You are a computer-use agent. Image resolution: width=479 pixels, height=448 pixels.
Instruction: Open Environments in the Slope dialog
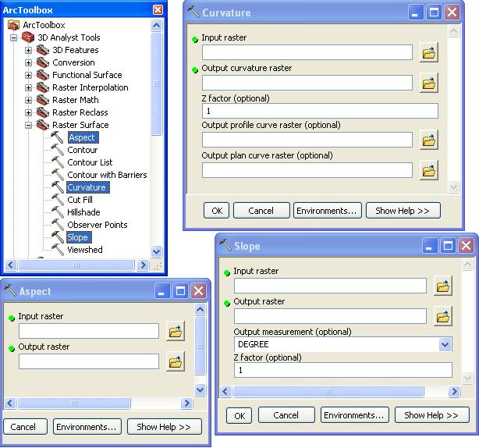[355, 415]
